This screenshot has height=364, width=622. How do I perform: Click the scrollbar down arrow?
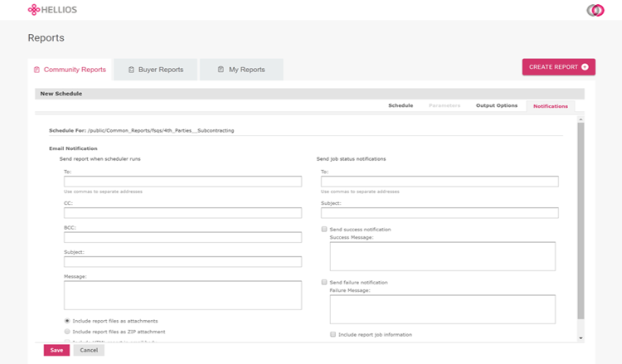pos(581,338)
